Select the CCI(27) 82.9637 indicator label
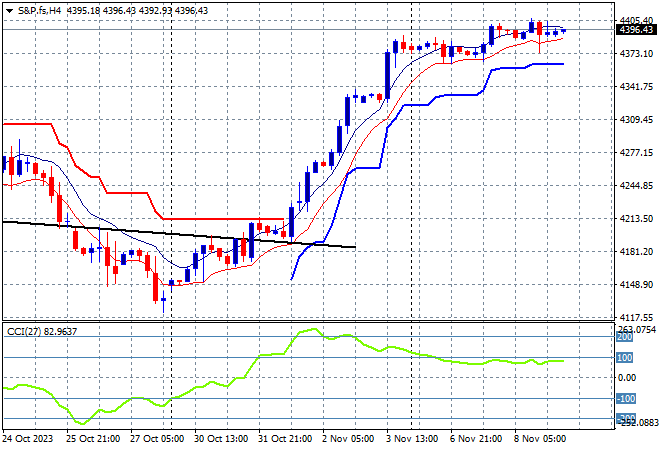This screenshot has height=450, width=660. point(41,332)
